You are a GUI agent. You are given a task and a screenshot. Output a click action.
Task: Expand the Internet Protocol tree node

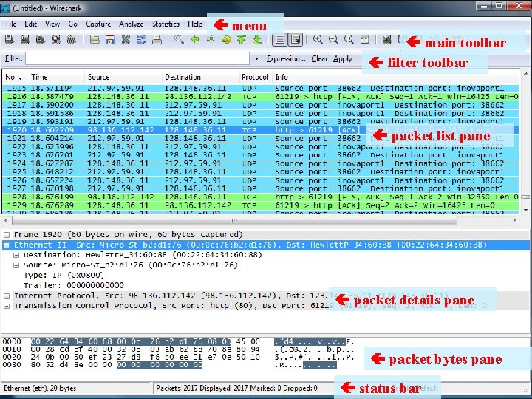pos(7,296)
